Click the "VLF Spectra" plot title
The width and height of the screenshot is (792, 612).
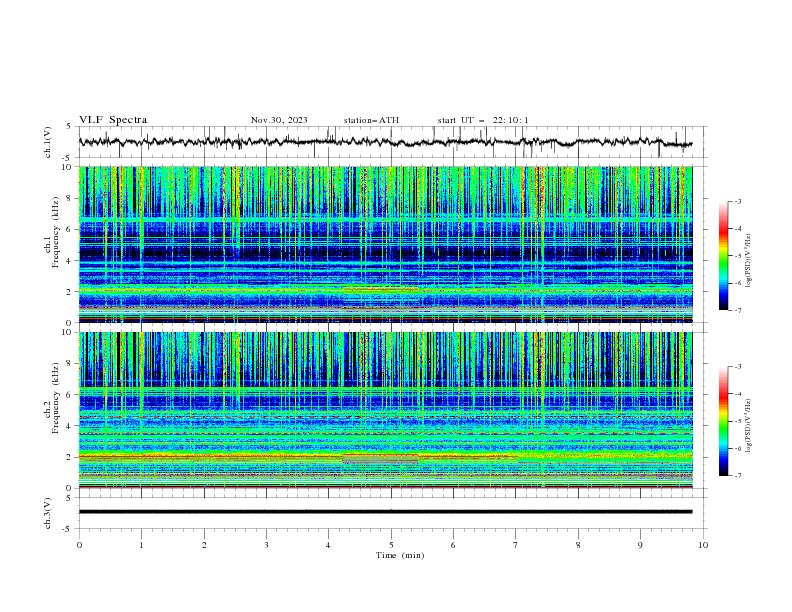click(113, 120)
